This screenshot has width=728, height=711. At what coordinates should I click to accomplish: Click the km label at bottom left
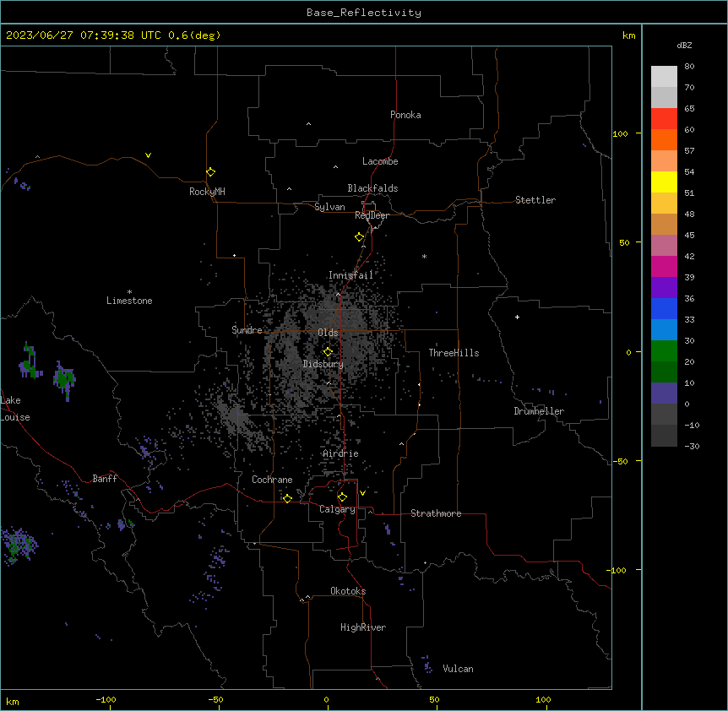(x=13, y=702)
